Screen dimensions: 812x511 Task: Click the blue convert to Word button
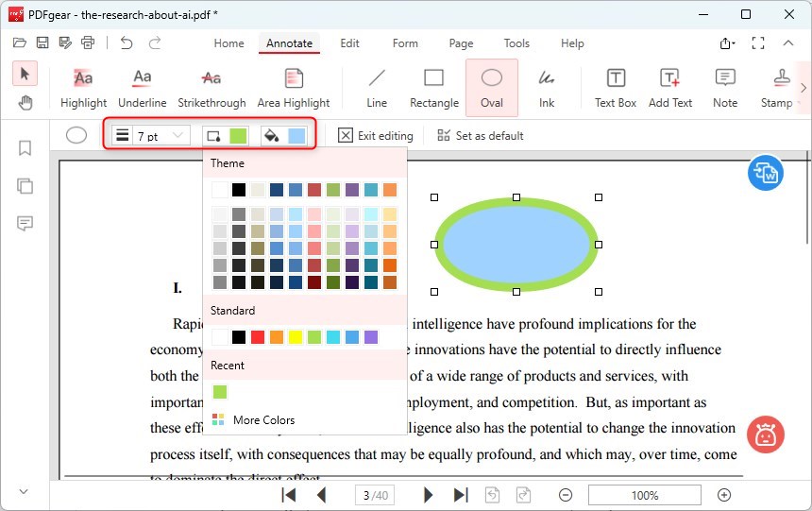pos(766,173)
